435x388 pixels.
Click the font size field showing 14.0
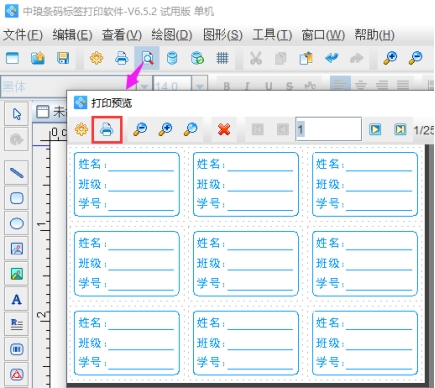[172, 86]
